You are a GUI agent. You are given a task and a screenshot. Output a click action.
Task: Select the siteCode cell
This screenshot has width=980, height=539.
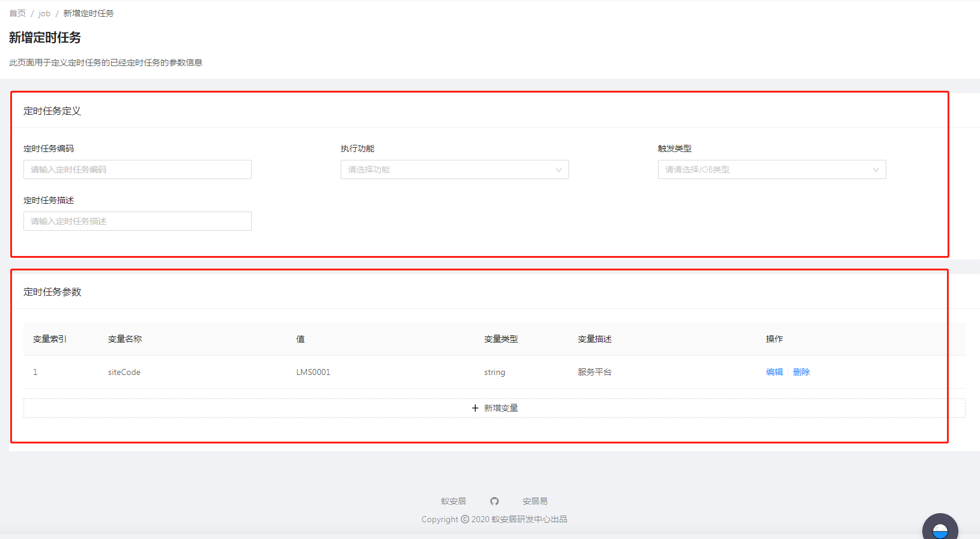coord(124,372)
